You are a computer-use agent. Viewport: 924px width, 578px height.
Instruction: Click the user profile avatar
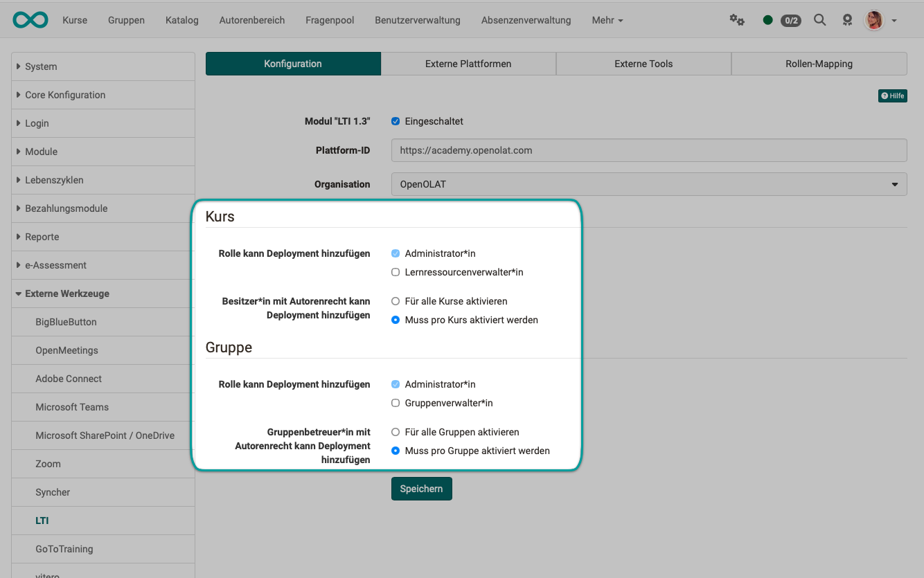click(874, 20)
